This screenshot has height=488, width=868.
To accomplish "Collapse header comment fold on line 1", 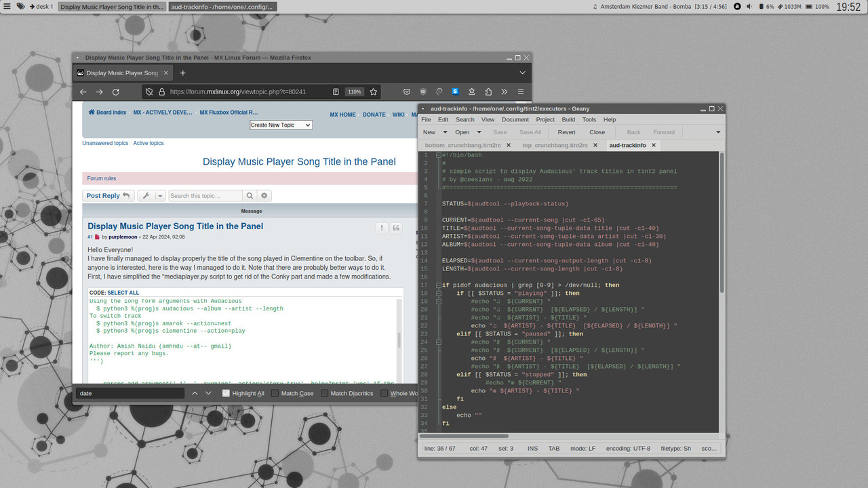I will click(x=439, y=155).
